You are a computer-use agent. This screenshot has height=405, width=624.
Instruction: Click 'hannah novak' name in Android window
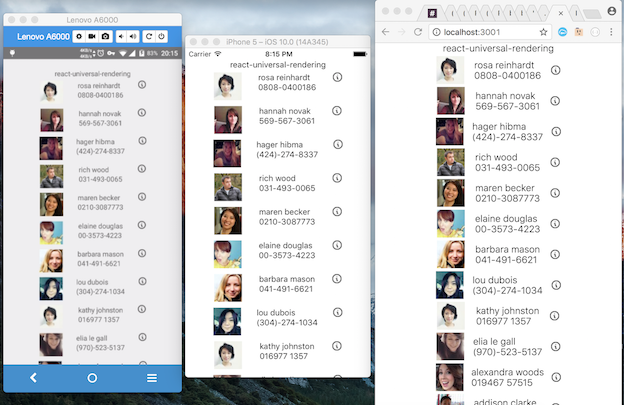click(100, 114)
